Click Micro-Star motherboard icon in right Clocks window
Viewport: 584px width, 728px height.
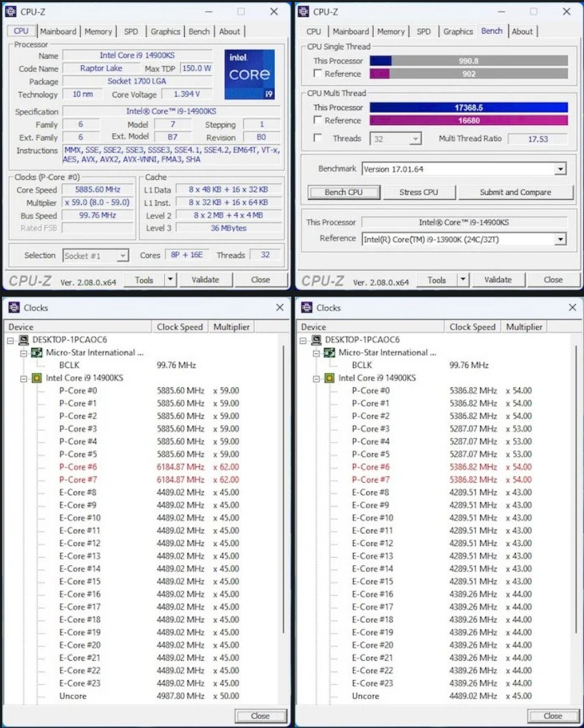329,352
